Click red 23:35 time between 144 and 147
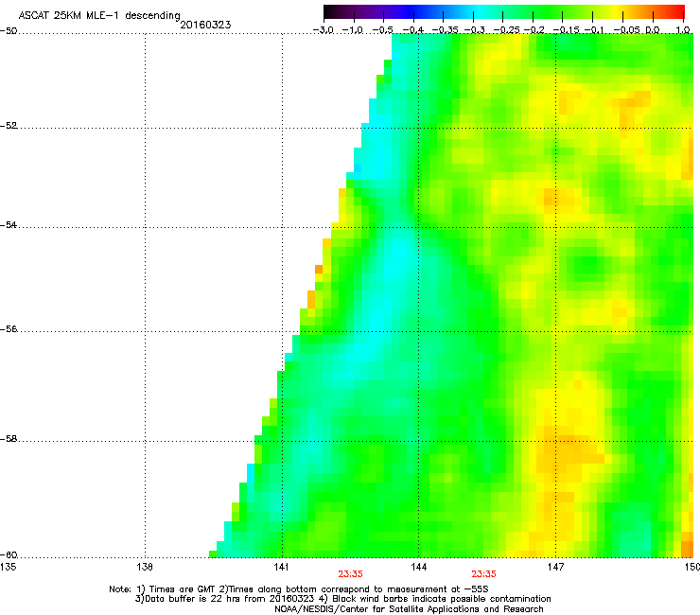This screenshot has width=700, height=615. [484, 574]
